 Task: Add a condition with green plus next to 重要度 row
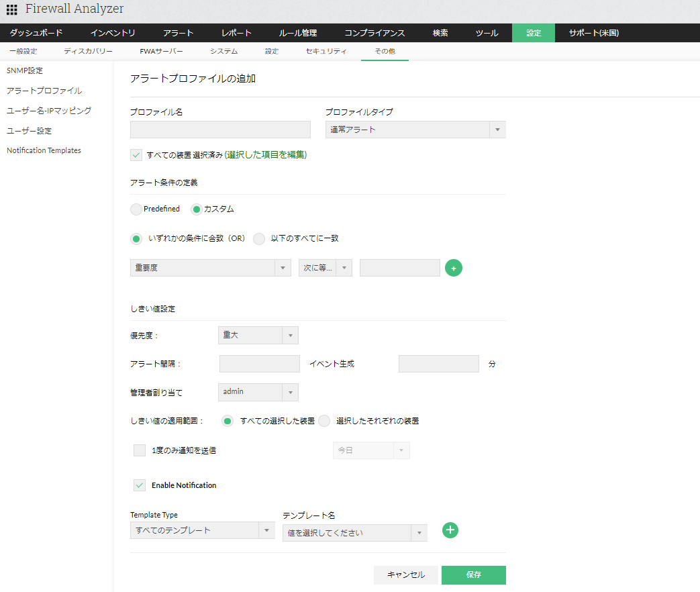454,268
